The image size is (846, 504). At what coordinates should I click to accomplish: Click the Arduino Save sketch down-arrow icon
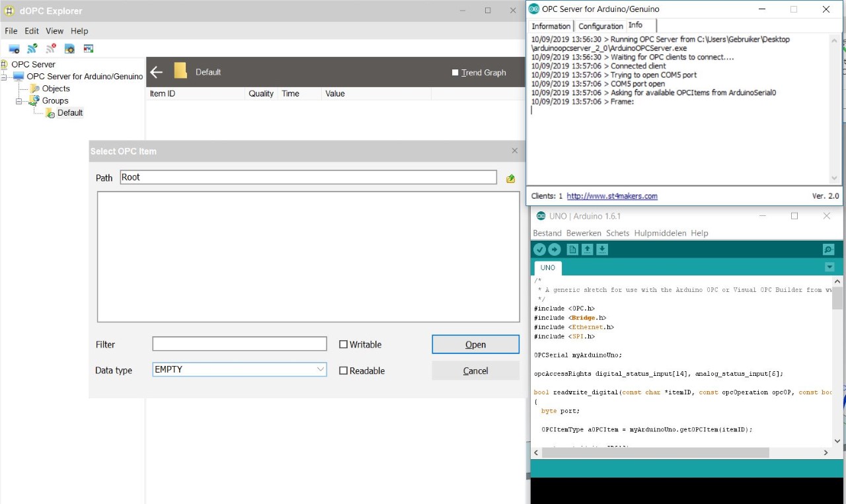(602, 249)
